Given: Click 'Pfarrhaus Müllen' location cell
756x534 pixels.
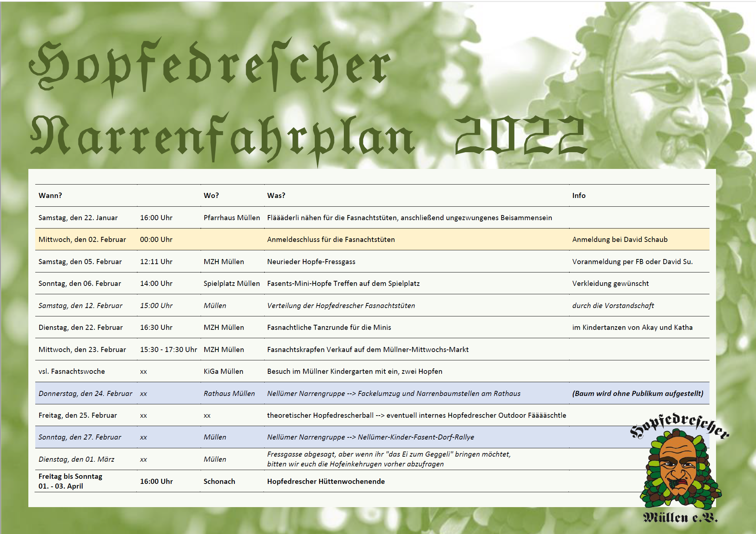Looking at the screenshot, I should [x=232, y=218].
